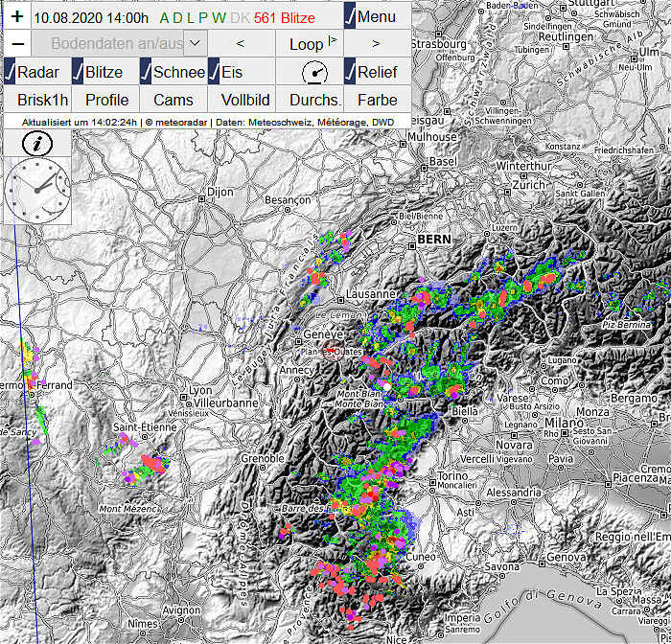Click the gauge speedometer icon

(314, 72)
